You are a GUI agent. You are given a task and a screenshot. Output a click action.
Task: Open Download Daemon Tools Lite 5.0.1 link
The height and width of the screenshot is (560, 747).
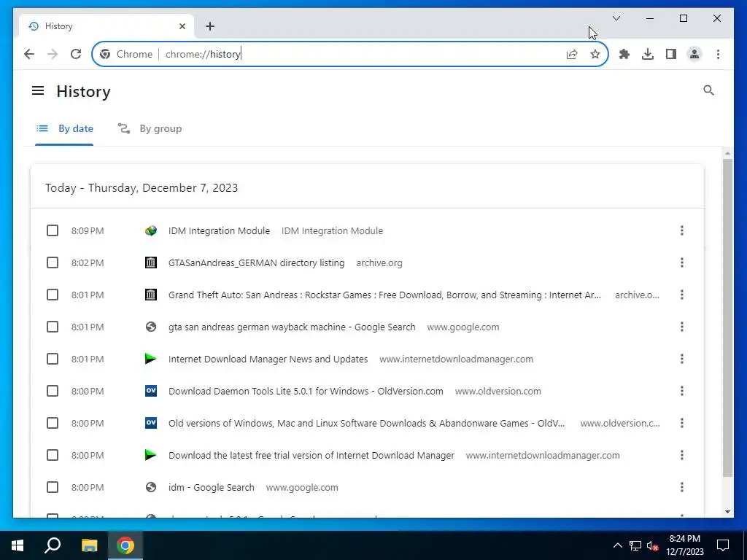coord(306,391)
